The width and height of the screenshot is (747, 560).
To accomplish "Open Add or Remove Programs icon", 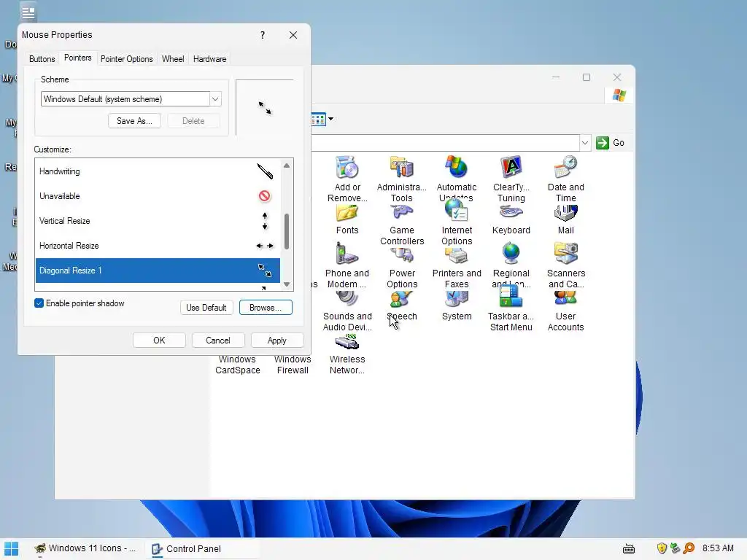I will (347, 167).
